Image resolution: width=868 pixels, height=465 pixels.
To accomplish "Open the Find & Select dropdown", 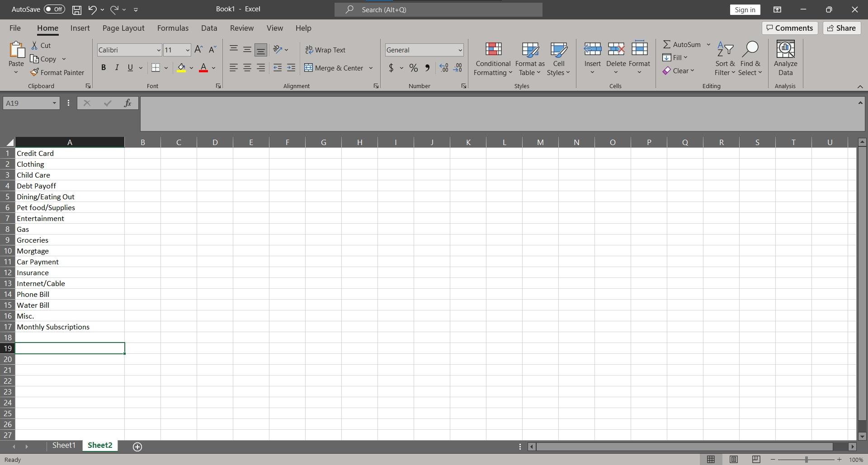I will click(750, 59).
